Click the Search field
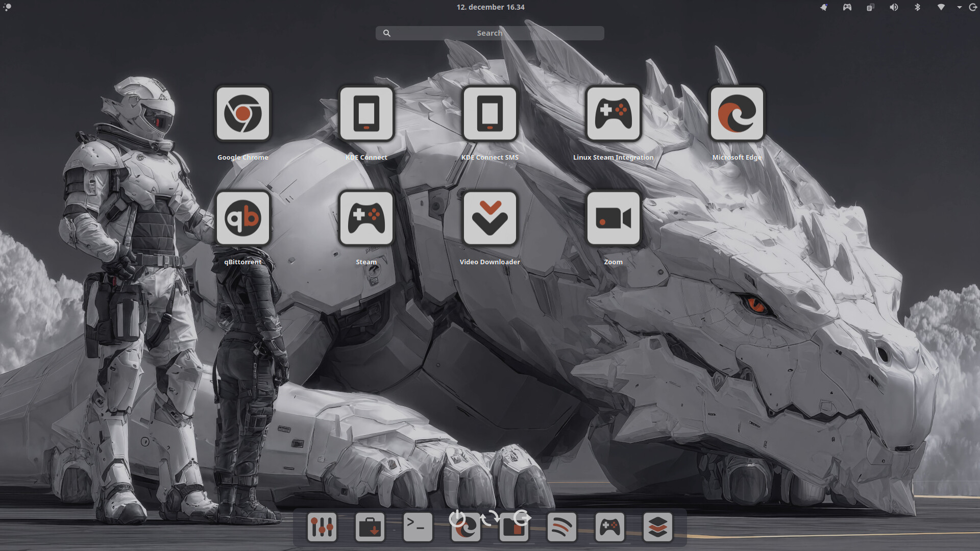This screenshot has height=551, width=980. [x=490, y=33]
